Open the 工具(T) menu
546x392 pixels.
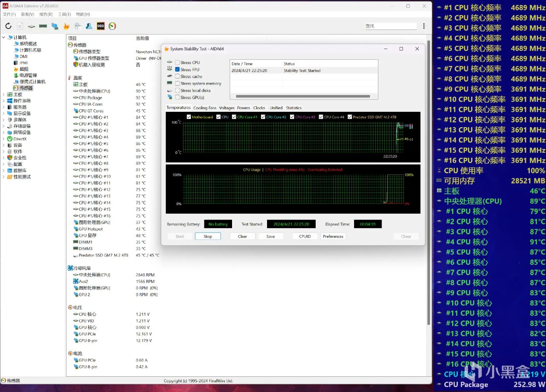[x=64, y=15]
